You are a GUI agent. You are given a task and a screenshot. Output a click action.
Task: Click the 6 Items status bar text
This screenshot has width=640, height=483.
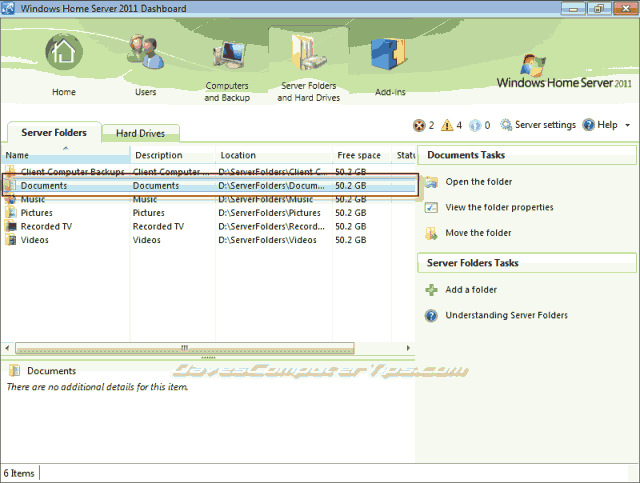tap(19, 473)
